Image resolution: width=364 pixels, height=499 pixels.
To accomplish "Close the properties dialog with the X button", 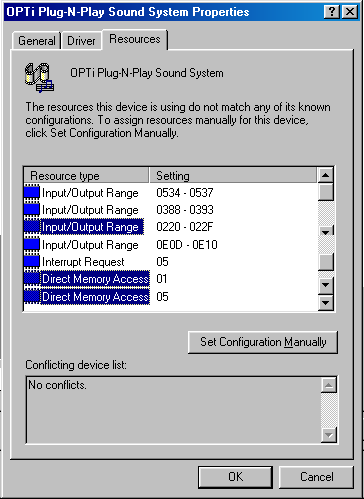I will tap(350, 12).
